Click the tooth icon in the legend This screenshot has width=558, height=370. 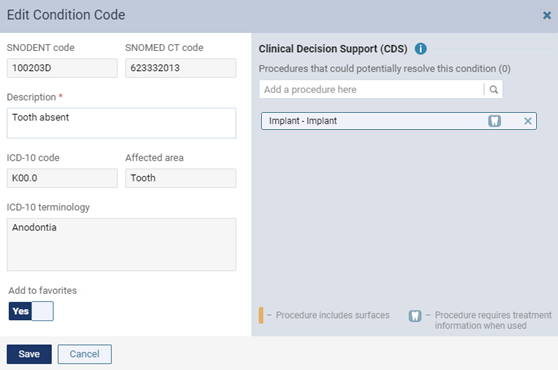415,316
